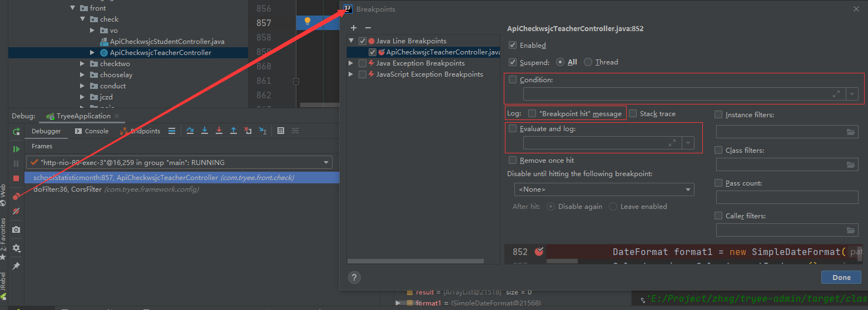
Task: Collapse the Java Line Breakpoints tree node
Action: [351, 41]
